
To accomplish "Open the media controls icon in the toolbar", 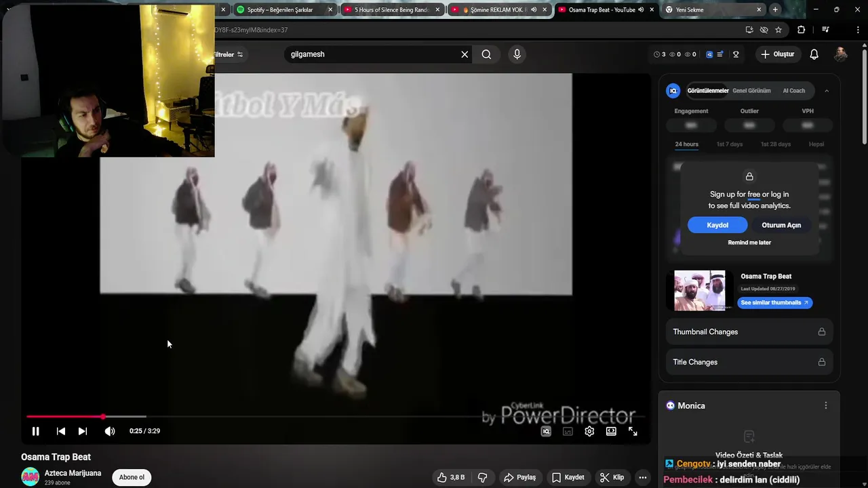I will [x=825, y=30].
